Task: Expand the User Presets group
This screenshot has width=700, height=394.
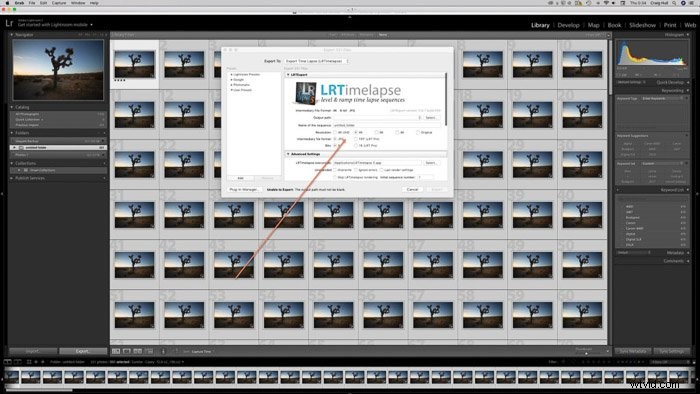Action: (231, 90)
